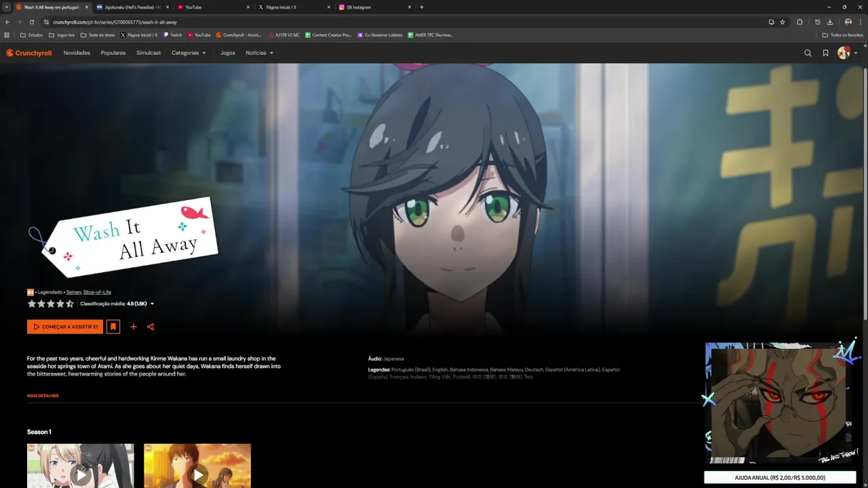Open Simulcast in the navigation bar
Image resolution: width=868 pixels, height=488 pixels.
pos(149,53)
